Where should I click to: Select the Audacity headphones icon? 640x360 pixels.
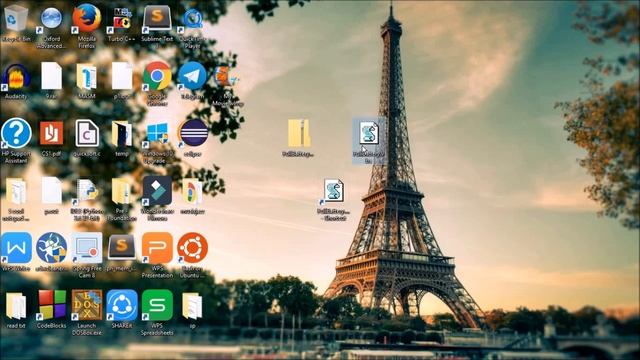(x=16, y=77)
